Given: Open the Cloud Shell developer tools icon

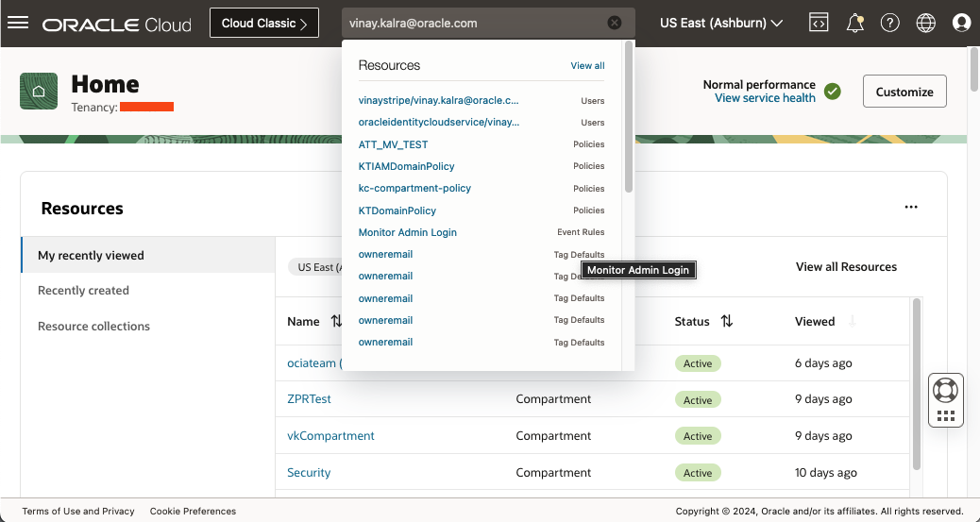Looking at the screenshot, I should tap(819, 24).
